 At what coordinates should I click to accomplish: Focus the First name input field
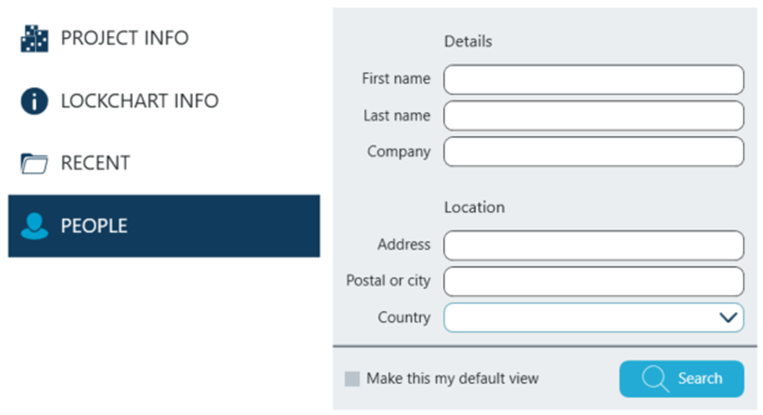pos(594,79)
